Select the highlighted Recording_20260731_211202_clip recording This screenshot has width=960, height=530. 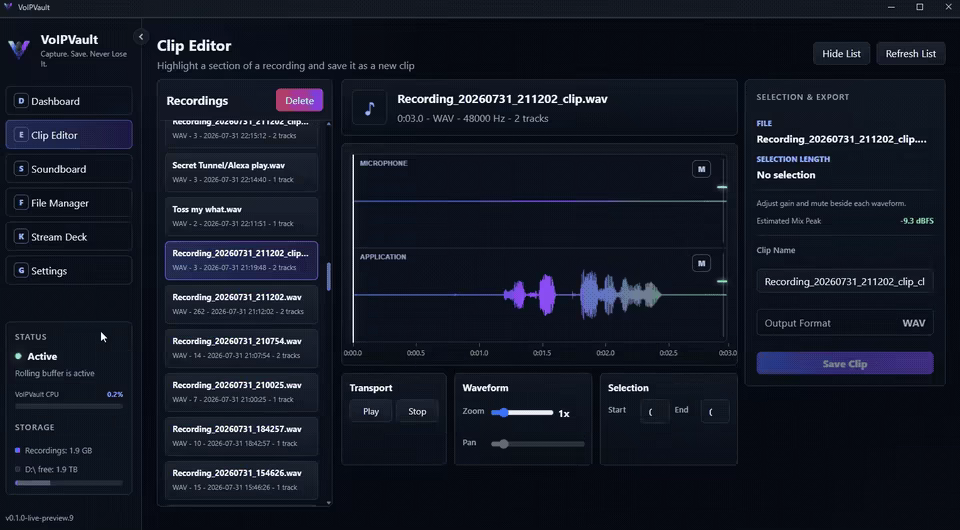coord(241,260)
